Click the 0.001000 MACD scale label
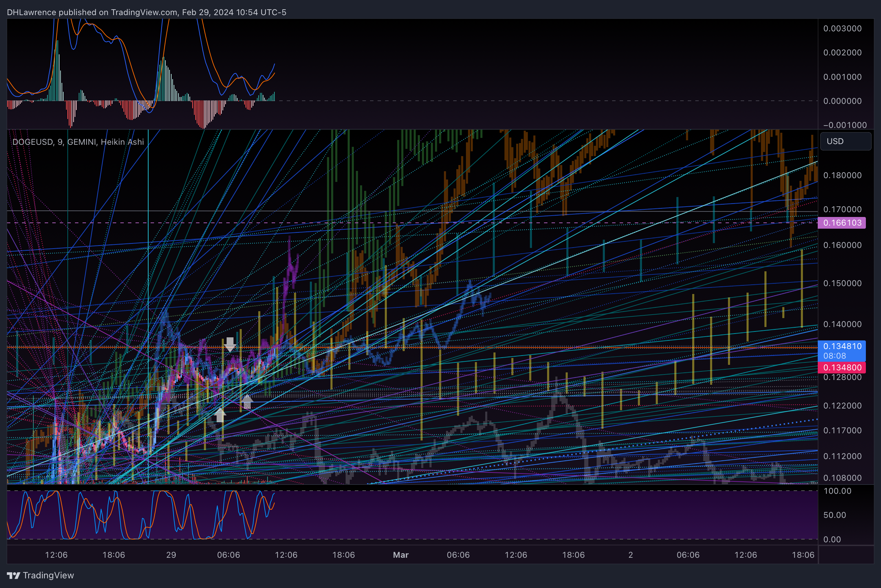 (842, 77)
